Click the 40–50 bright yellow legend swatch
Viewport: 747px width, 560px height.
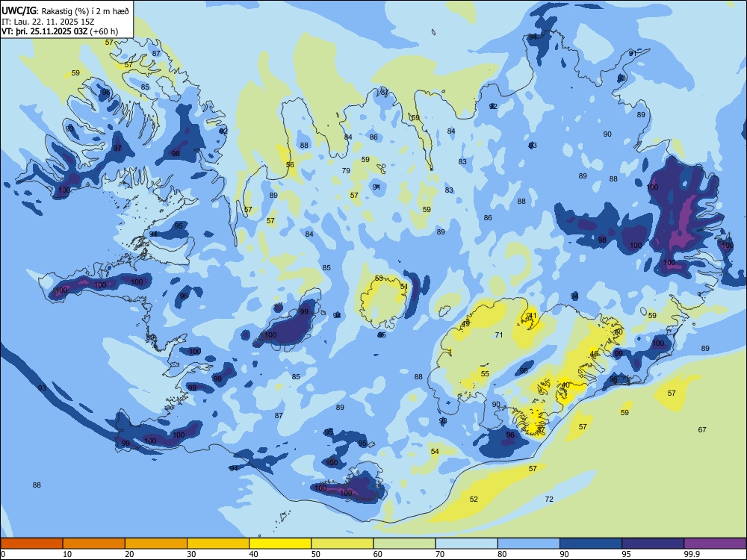(x=280, y=544)
